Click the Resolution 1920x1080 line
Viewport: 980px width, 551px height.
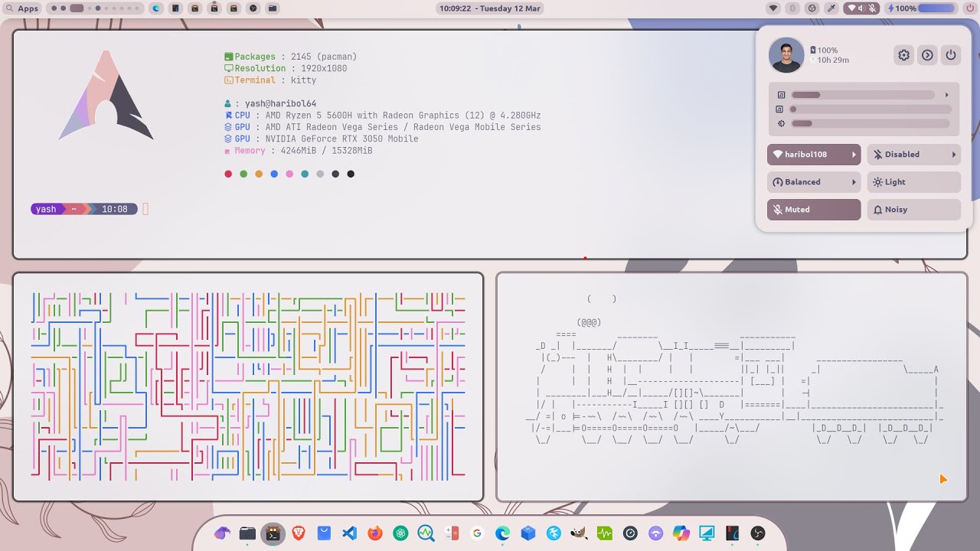[x=285, y=68]
